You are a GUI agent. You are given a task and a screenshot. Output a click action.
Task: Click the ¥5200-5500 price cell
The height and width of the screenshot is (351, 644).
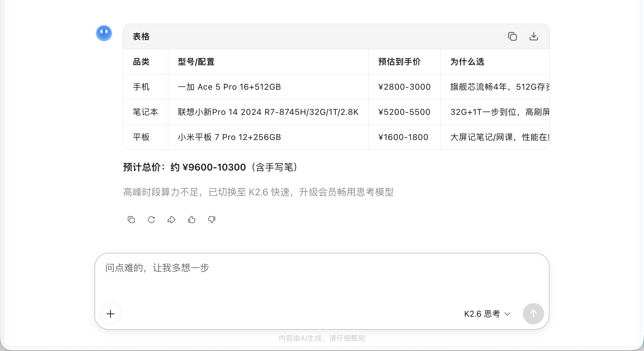(x=405, y=112)
